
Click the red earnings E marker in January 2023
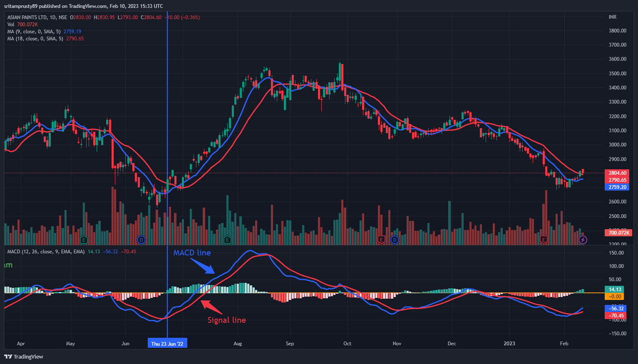(x=543, y=240)
